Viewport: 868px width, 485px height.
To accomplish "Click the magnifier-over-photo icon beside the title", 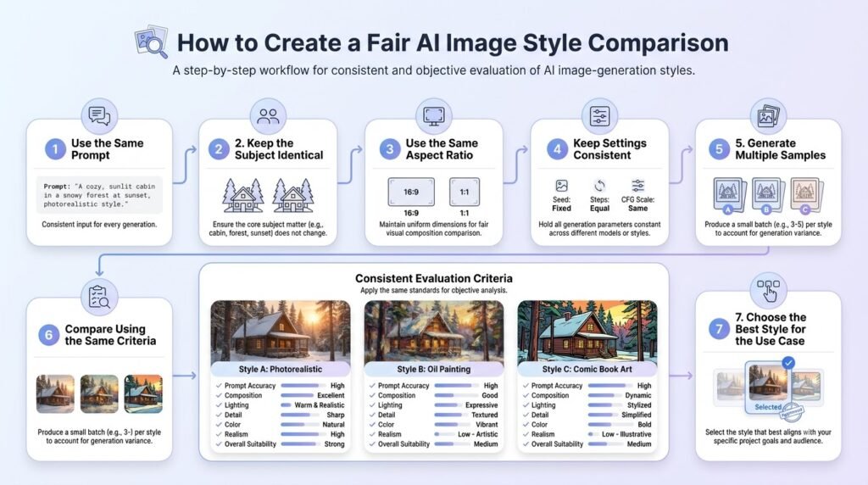I will pyautogui.click(x=151, y=42).
